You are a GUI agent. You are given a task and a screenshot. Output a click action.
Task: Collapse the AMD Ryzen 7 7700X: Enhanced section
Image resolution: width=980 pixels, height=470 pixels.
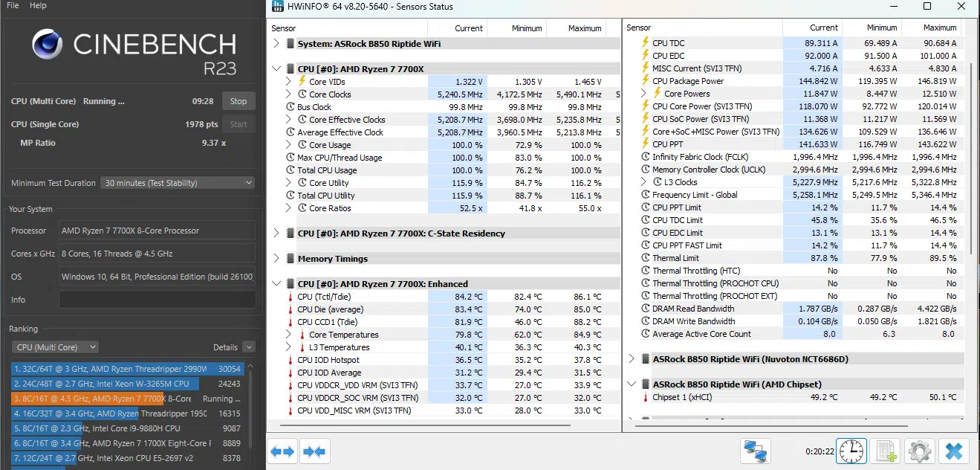[276, 284]
